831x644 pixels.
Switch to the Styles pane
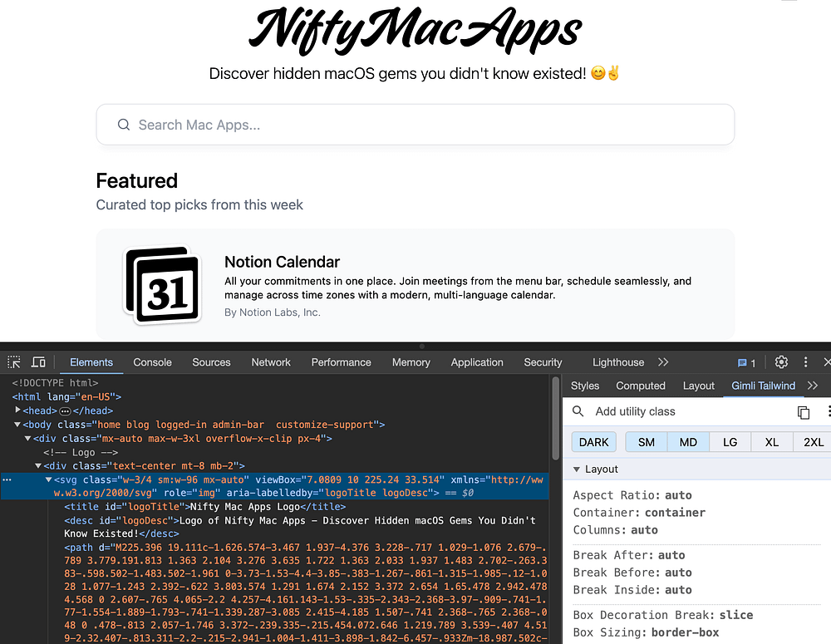(584, 386)
